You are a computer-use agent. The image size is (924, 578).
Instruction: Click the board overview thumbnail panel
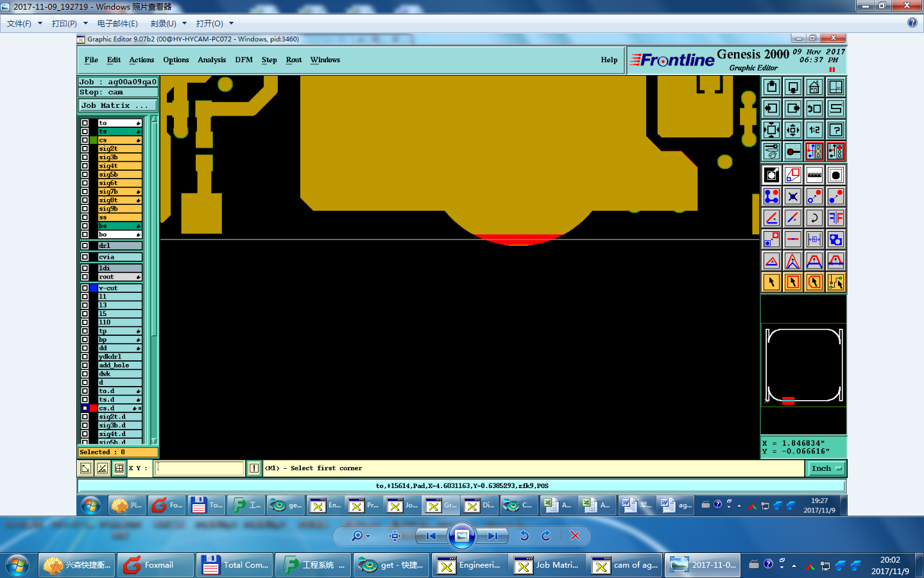pos(803,366)
